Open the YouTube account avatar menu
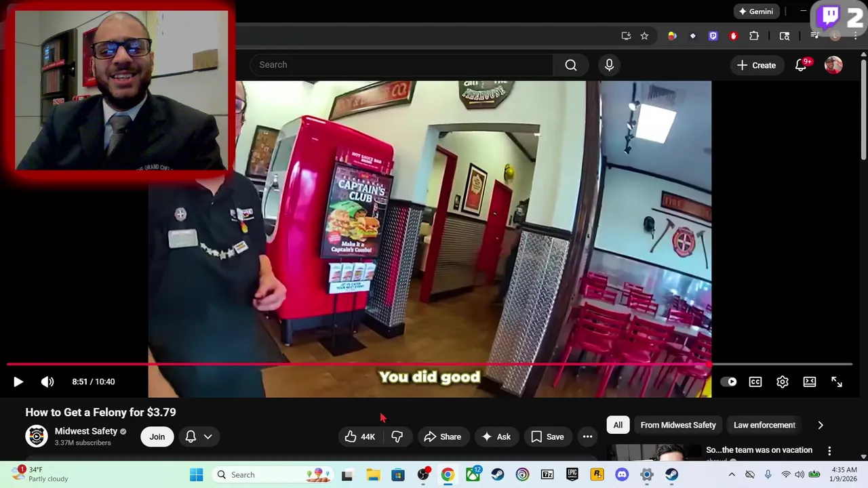The width and height of the screenshot is (868, 488). [x=833, y=65]
